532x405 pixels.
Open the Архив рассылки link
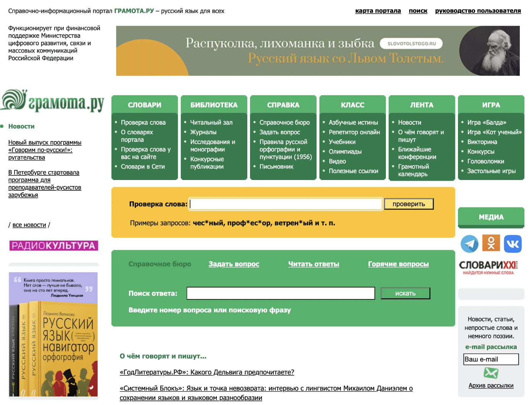(491, 386)
